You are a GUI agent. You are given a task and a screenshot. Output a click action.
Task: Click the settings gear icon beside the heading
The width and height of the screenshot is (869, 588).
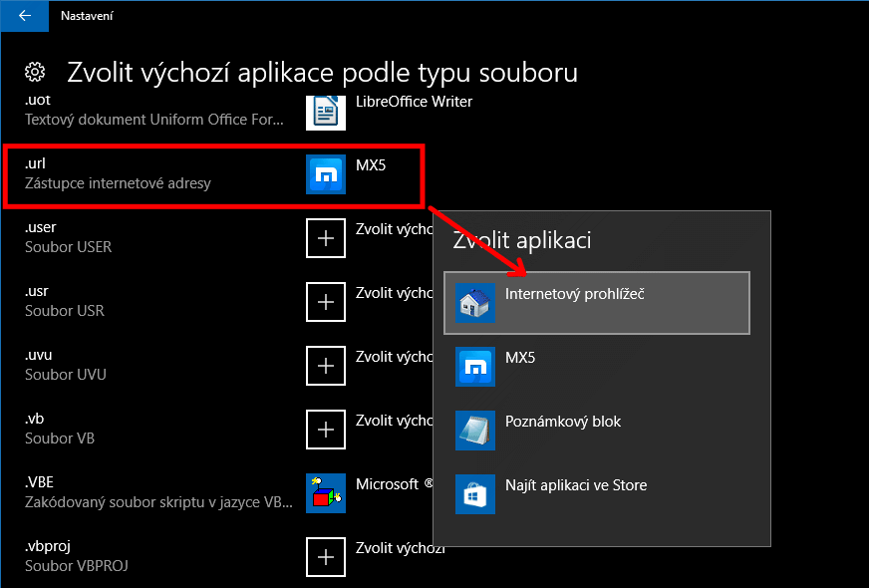(x=35, y=72)
